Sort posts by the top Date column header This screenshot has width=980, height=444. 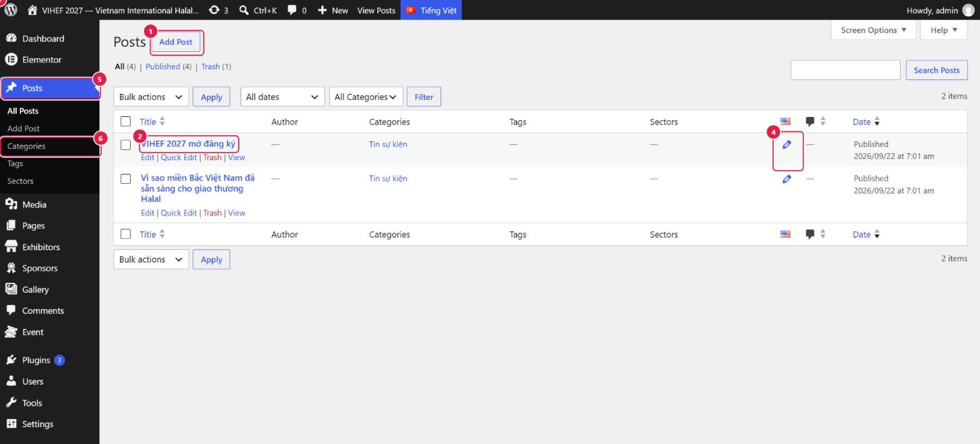click(866, 121)
